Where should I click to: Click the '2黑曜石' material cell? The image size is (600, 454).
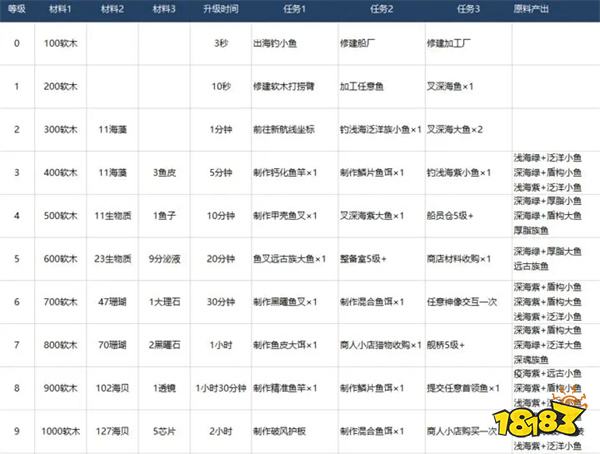(164, 345)
